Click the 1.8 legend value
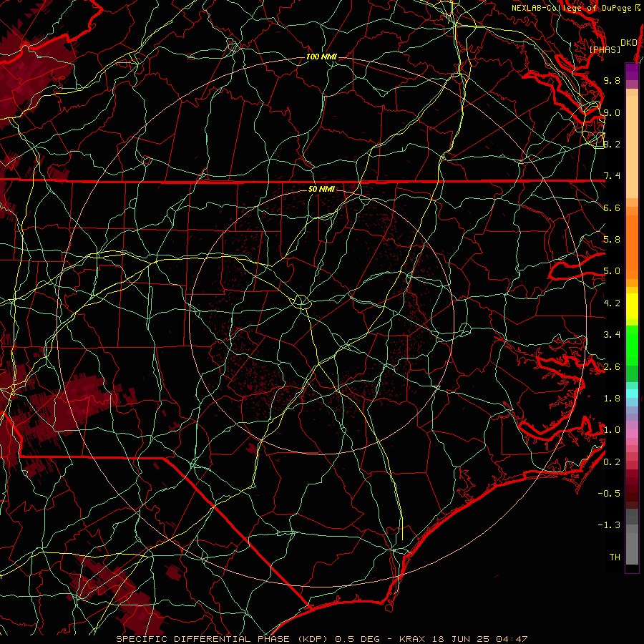 (x=612, y=399)
